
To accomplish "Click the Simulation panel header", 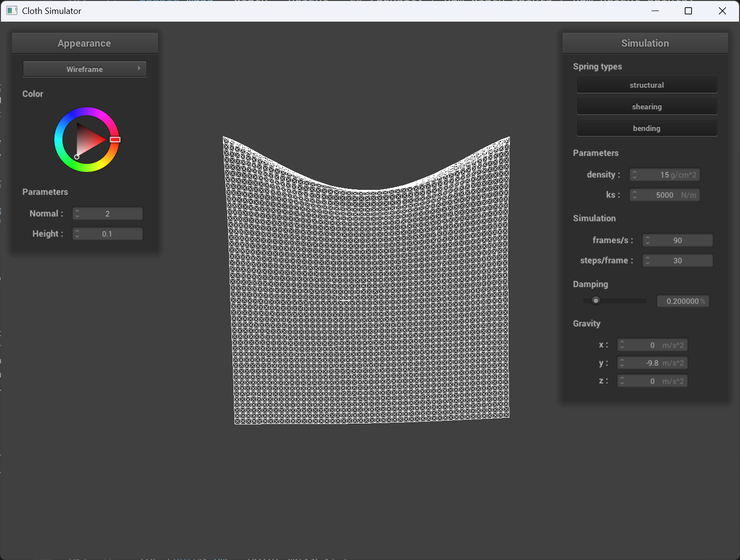I will point(645,43).
